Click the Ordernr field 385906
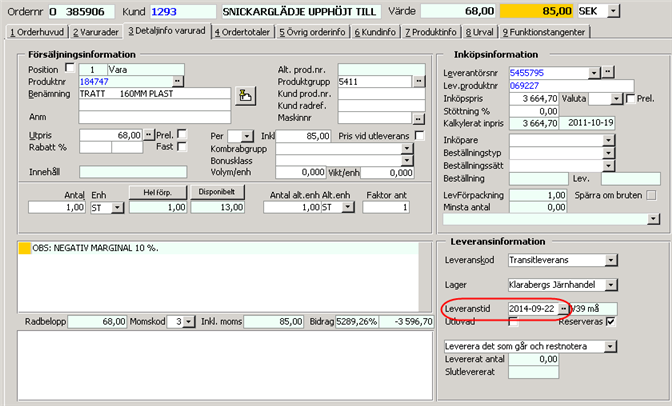This screenshot has height=406, width=672. pos(81,12)
